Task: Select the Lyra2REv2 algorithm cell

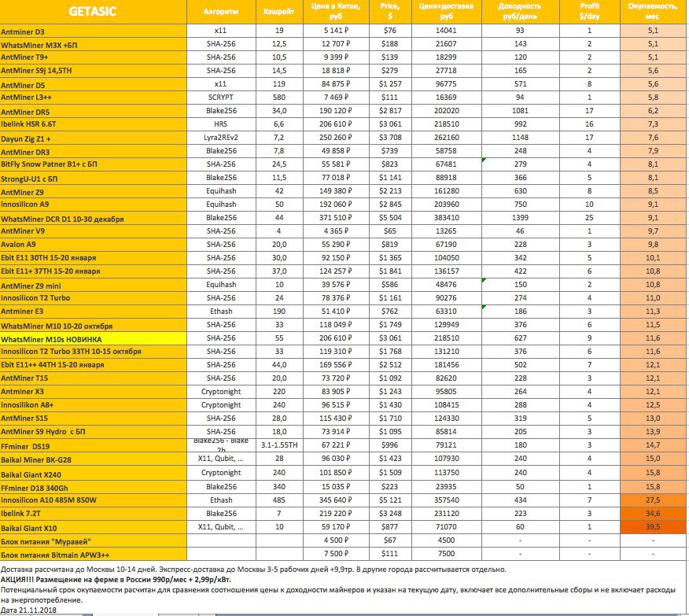Action: (x=221, y=138)
